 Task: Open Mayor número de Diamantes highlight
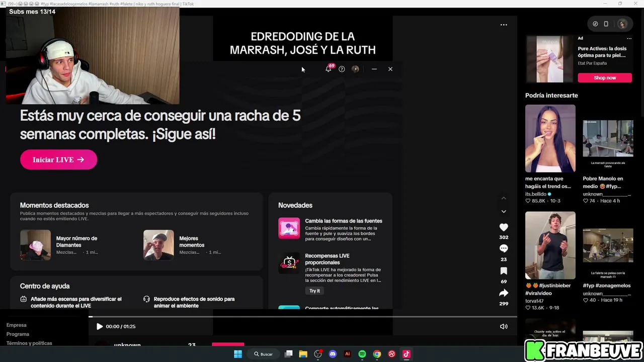click(35, 245)
